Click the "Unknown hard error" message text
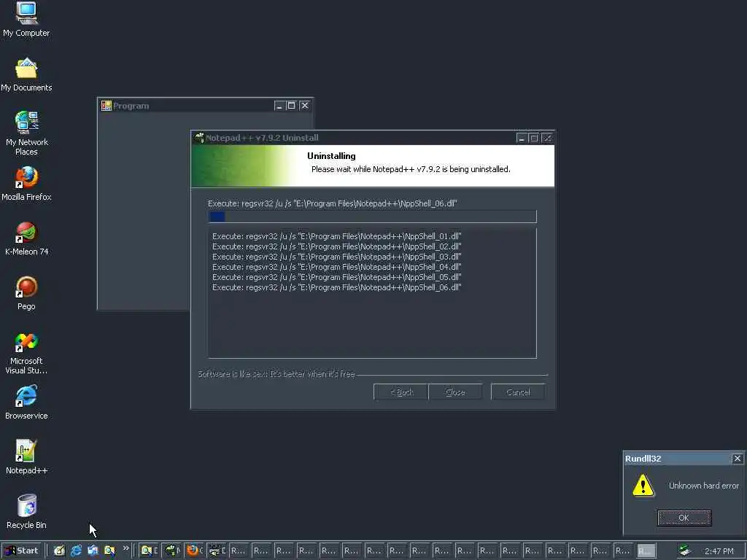Image resolution: width=747 pixels, height=560 pixels. pos(704,486)
